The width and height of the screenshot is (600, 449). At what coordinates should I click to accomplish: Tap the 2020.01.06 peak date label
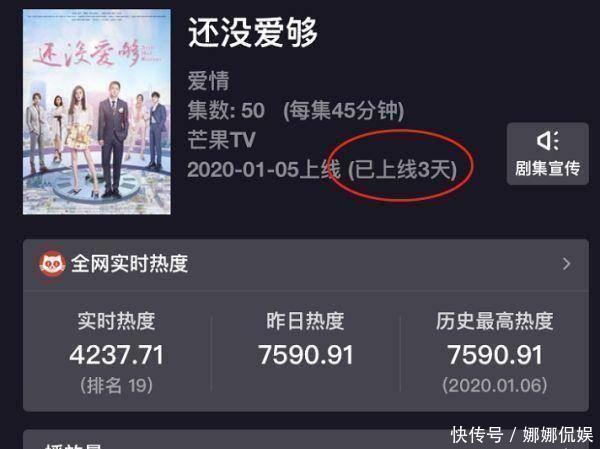pyautogui.click(x=495, y=385)
